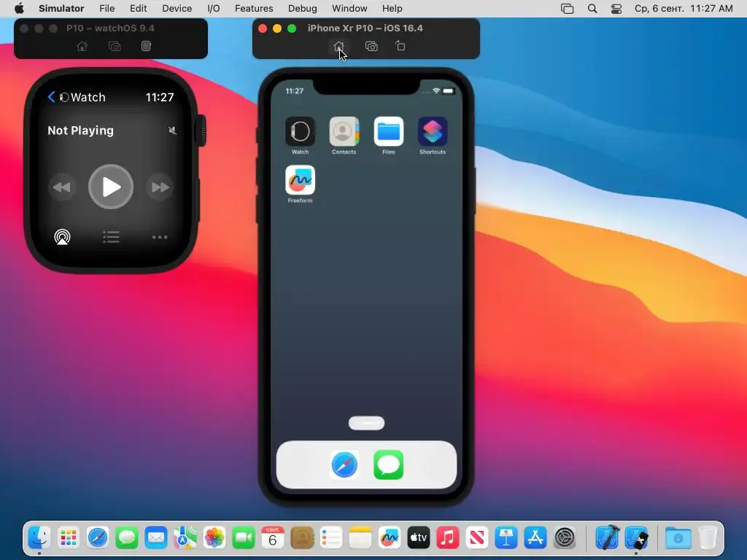Click side button icon in watchOS toolbar
This screenshot has width=747, height=560.
pos(146,46)
